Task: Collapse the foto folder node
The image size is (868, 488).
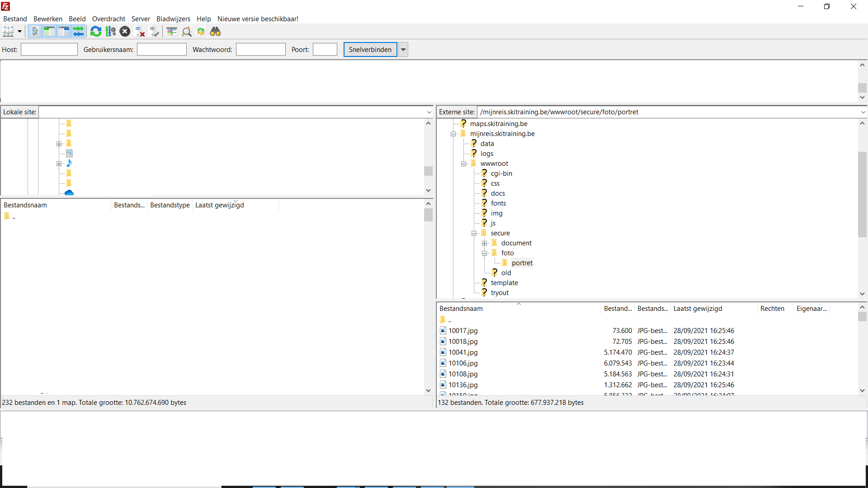Action: tap(484, 253)
